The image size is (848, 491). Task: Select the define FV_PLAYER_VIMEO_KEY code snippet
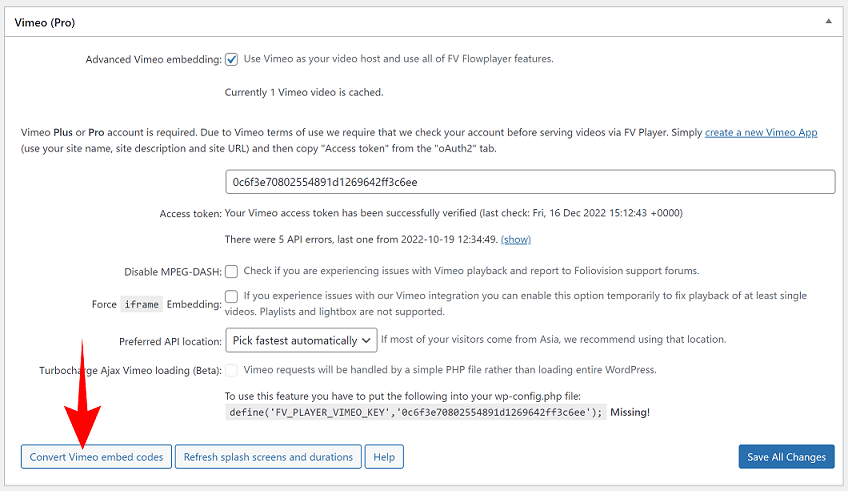[415, 413]
